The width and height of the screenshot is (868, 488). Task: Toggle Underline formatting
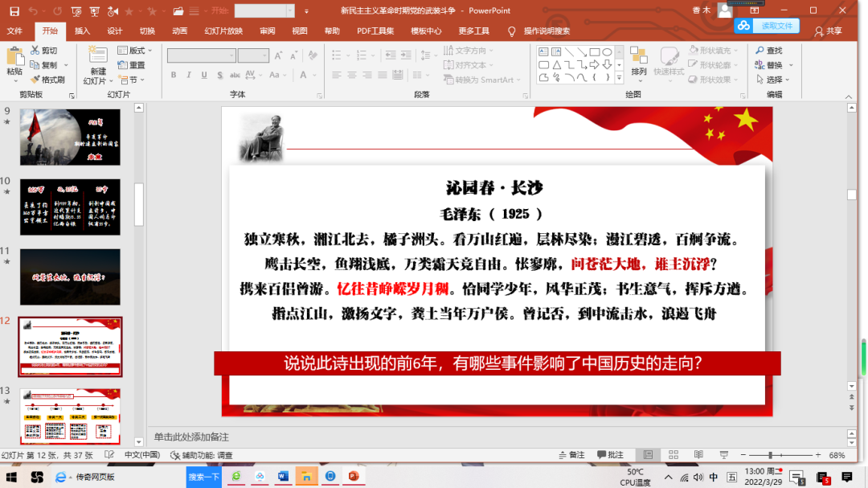[204, 75]
